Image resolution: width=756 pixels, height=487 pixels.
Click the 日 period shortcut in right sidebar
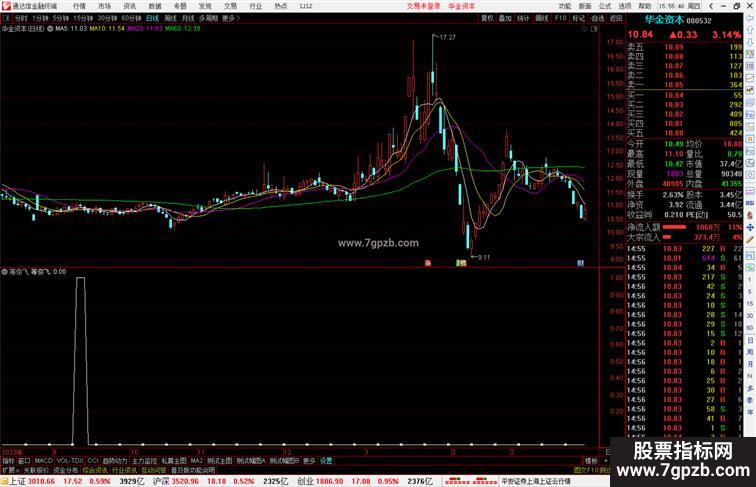[750, 340]
